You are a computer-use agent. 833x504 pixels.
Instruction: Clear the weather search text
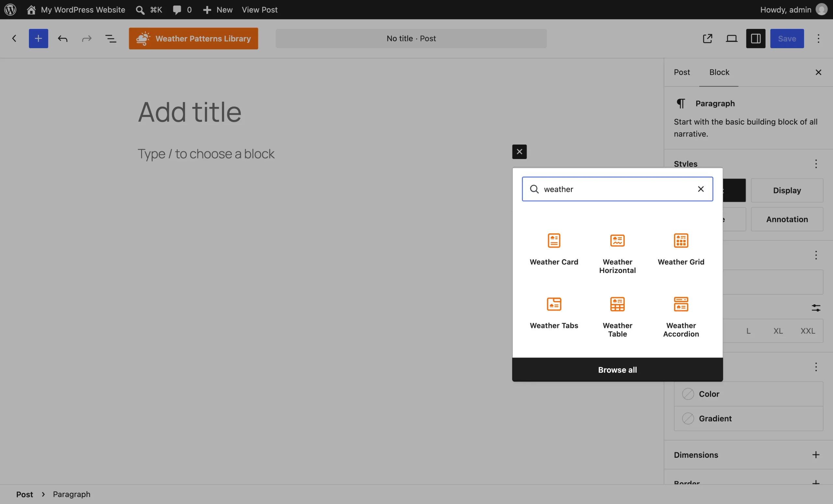point(701,189)
